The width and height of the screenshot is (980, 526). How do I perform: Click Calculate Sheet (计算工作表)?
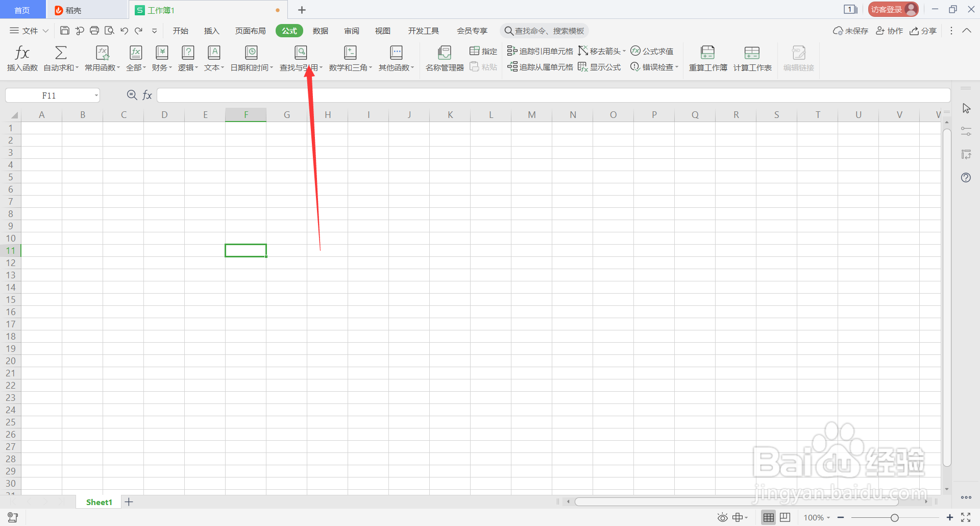point(752,58)
